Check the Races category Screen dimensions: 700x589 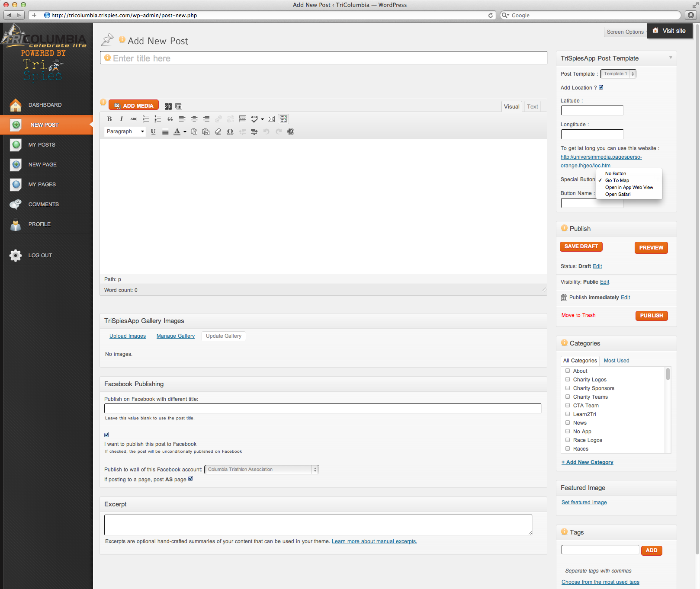click(x=568, y=448)
